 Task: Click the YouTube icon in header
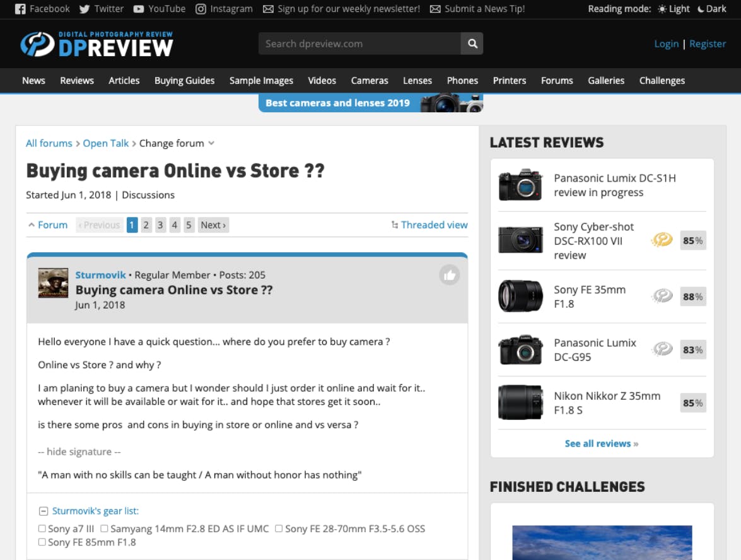(139, 9)
